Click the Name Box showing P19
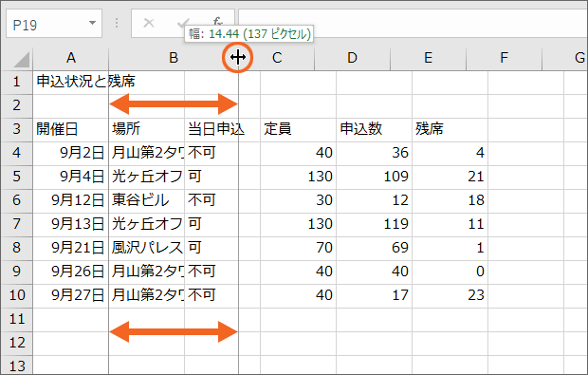 click(54, 24)
